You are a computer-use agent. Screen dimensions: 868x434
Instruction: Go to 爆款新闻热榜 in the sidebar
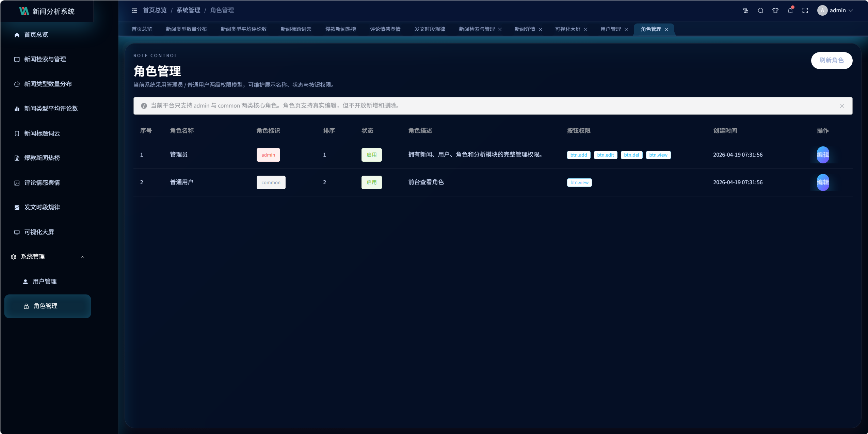point(42,158)
